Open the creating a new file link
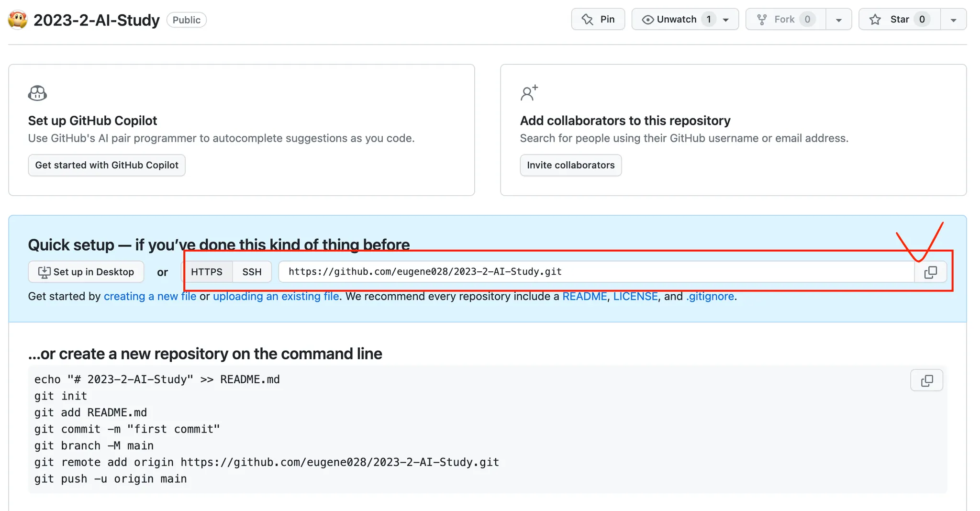This screenshot has height=511, width=980. [x=150, y=296]
